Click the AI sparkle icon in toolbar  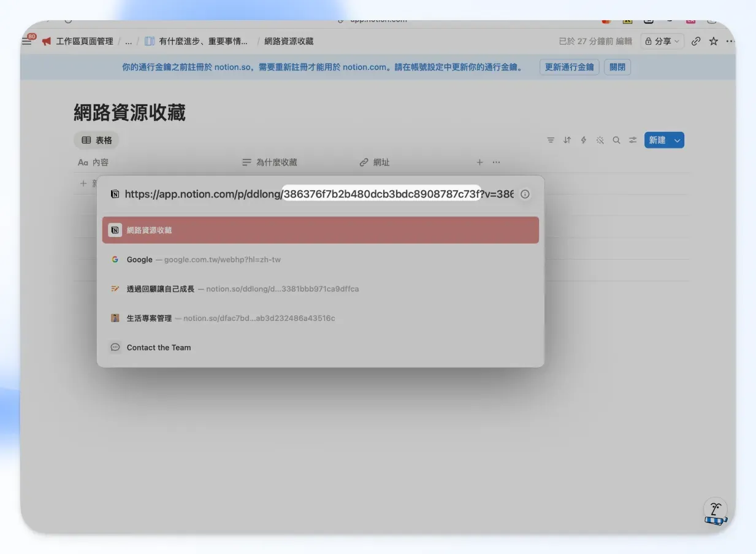[x=600, y=140]
